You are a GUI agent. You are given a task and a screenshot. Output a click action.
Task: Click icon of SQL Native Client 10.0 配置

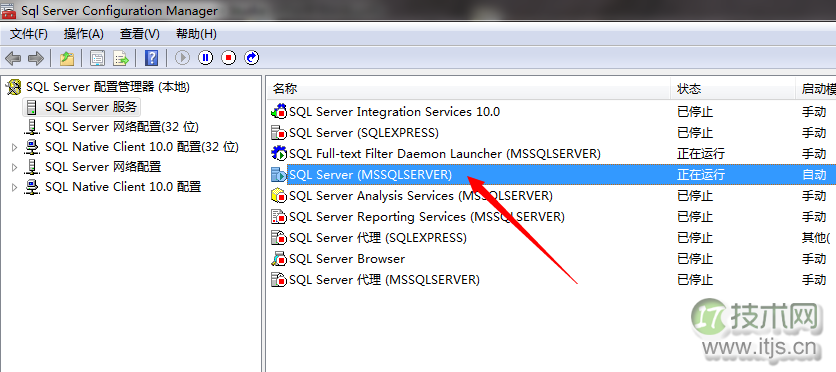pos(33,187)
